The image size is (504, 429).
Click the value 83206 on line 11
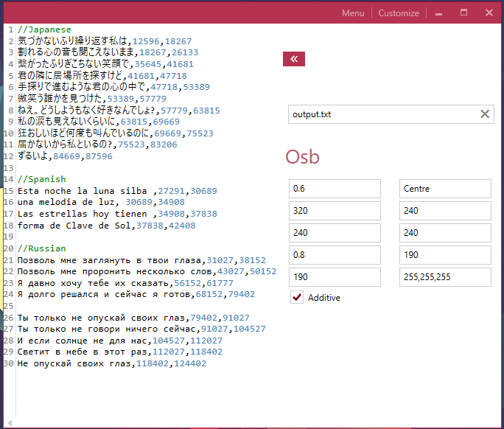pos(164,144)
